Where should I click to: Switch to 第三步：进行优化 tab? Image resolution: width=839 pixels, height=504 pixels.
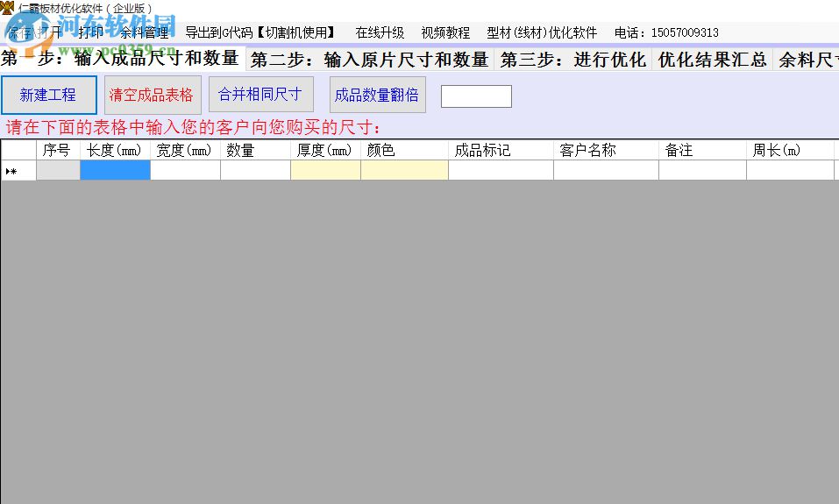[573, 60]
